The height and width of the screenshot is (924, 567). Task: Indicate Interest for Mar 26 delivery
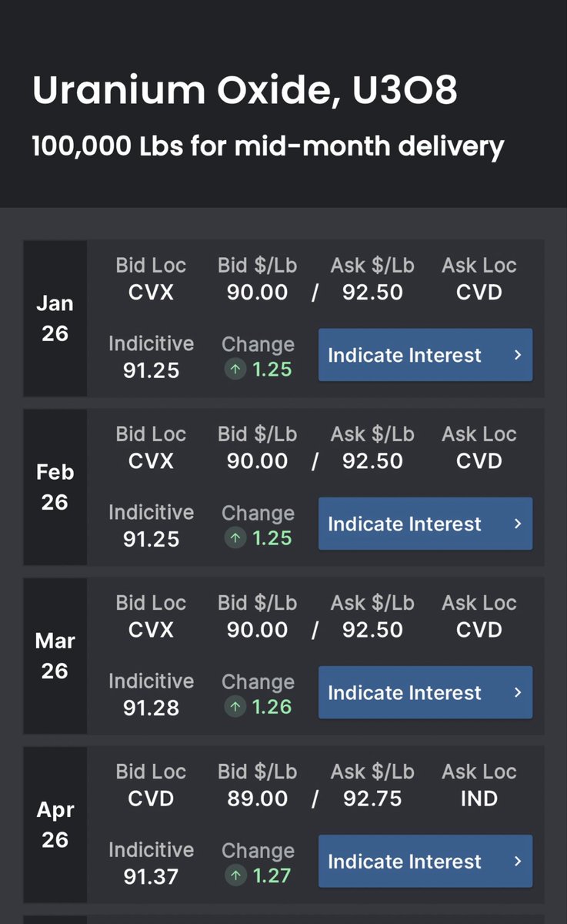pyautogui.click(x=425, y=692)
